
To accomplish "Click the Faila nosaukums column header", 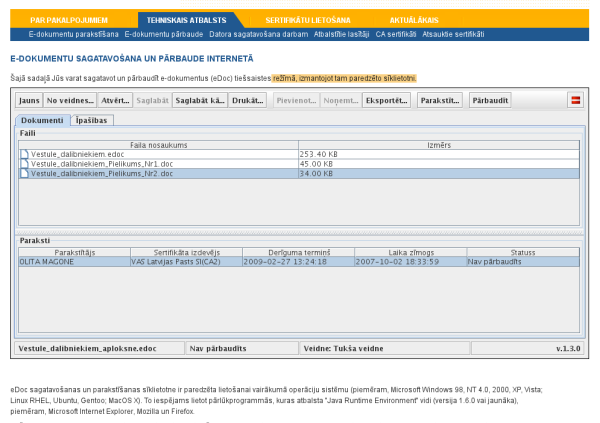I will click(x=158, y=145).
